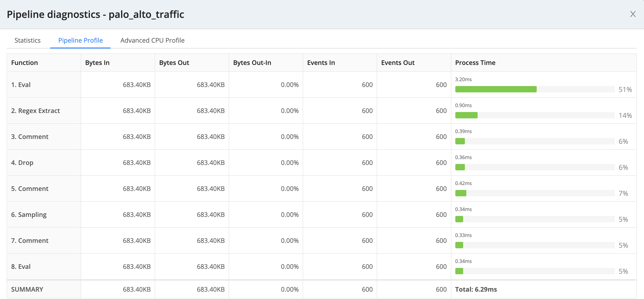Screen dimensions: 644x299
Task: Open the Advanced CPU Profile tab
Action: pos(152,40)
